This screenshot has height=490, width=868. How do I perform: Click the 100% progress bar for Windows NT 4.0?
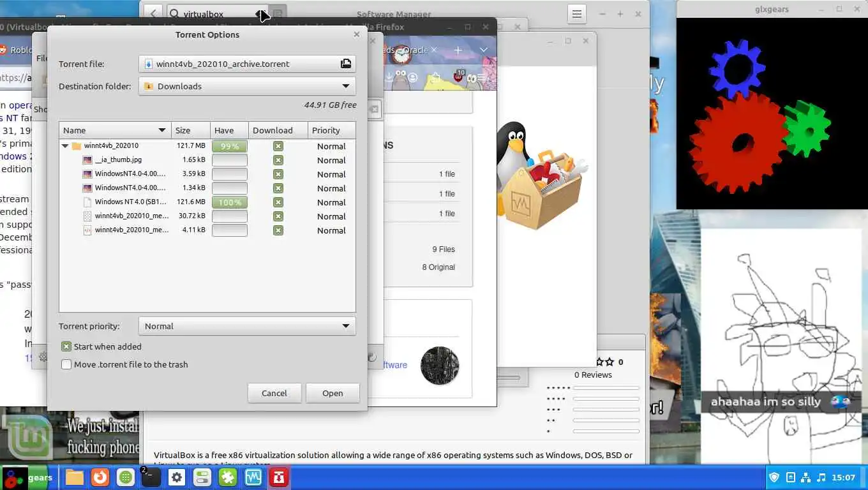click(230, 202)
